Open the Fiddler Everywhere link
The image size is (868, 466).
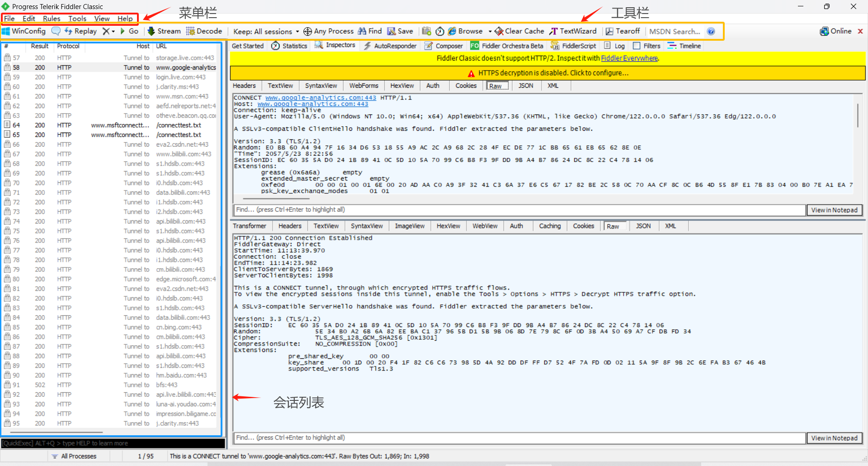(x=629, y=58)
